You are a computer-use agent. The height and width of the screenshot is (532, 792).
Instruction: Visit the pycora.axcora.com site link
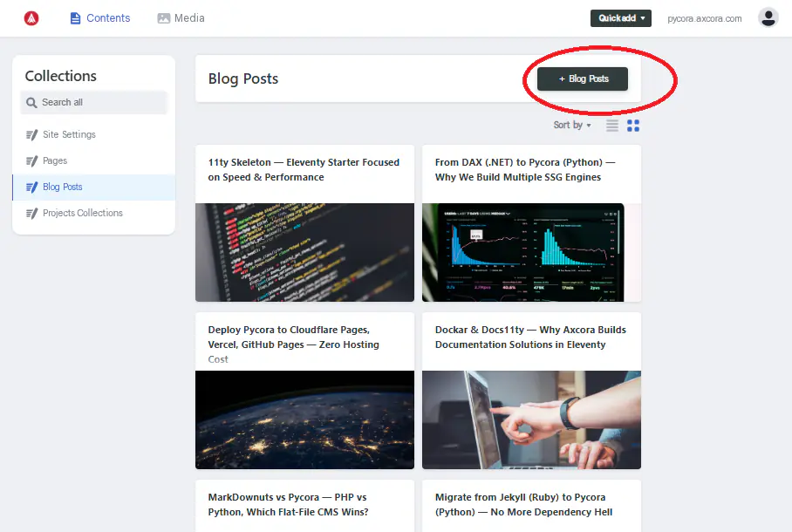(705, 18)
